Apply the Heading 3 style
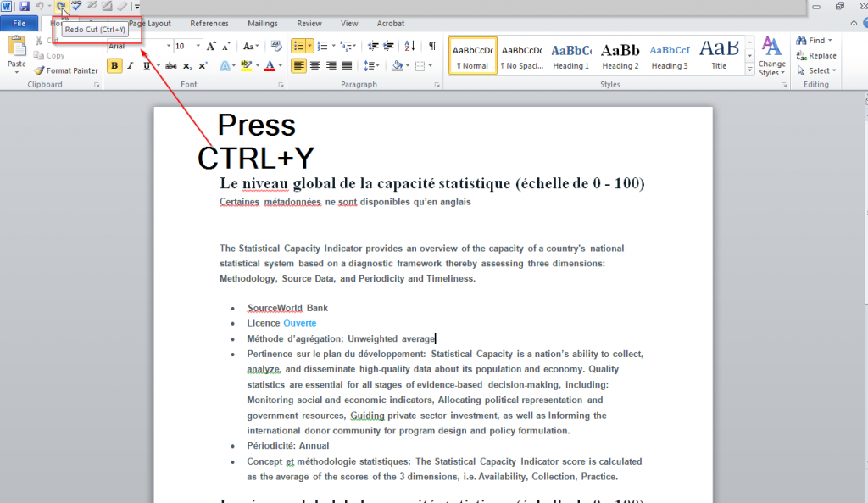This screenshot has height=503, width=868. pyautogui.click(x=670, y=55)
